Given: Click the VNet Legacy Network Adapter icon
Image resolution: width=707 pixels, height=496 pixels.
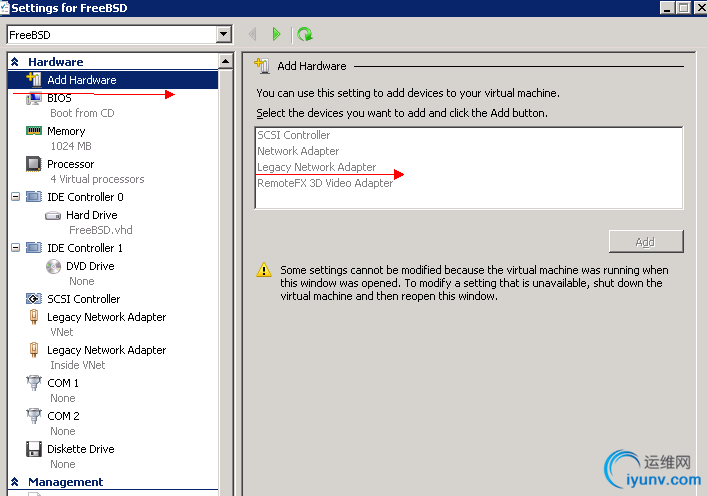Looking at the screenshot, I should (x=34, y=317).
